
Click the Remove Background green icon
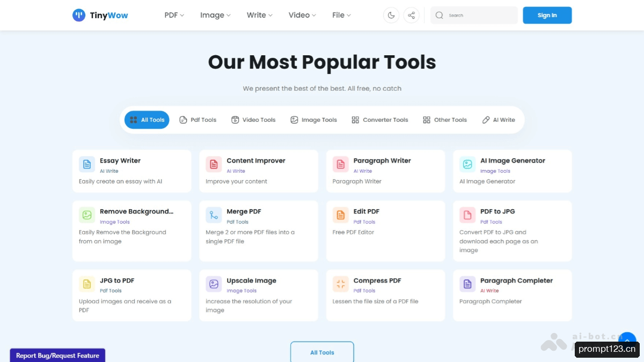point(87,215)
